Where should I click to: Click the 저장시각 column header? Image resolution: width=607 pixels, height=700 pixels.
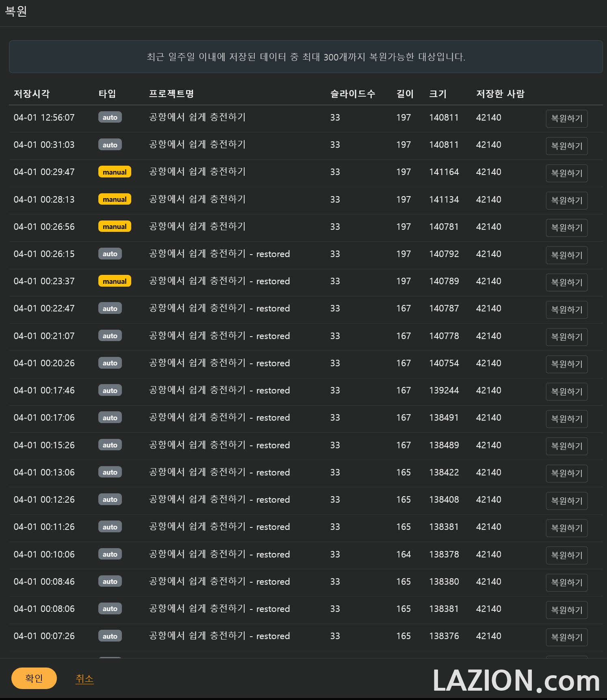[32, 94]
